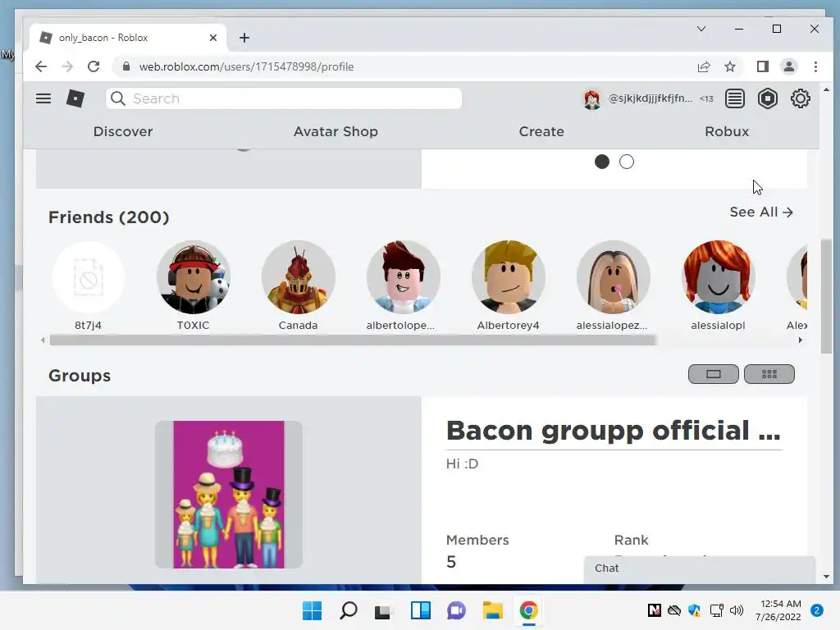Switch Groups to single slideshow view
The height and width of the screenshot is (630, 840).
(x=713, y=374)
